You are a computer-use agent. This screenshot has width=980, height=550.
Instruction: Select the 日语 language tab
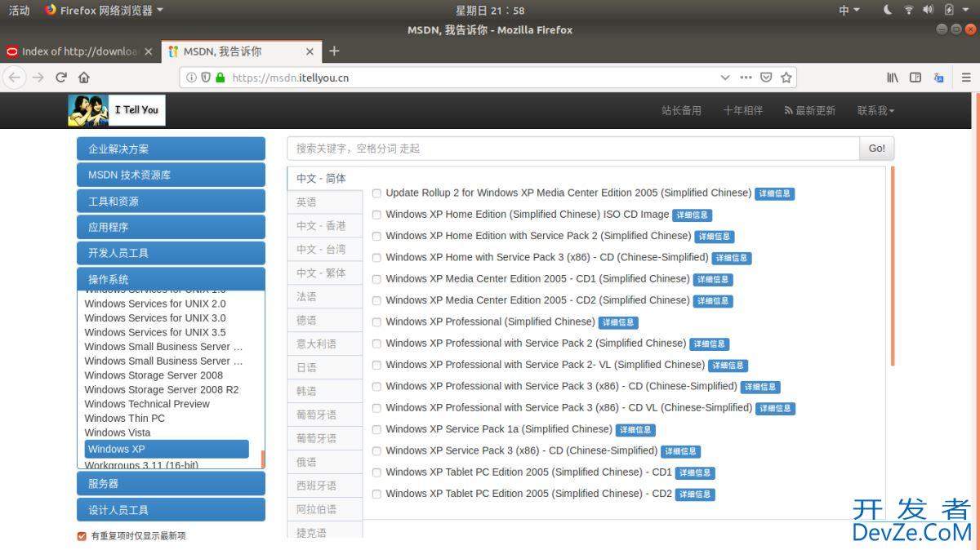point(325,367)
